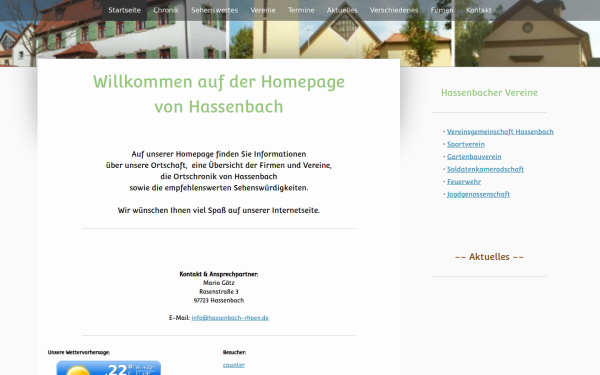
Task: Open the Kontakt page
Action: [x=479, y=10]
